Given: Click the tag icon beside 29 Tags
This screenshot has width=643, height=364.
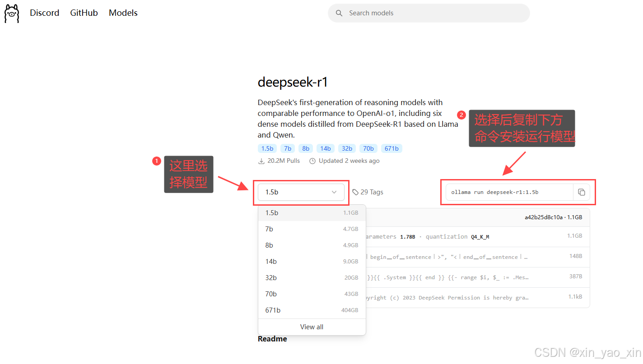Looking at the screenshot, I should pos(355,192).
